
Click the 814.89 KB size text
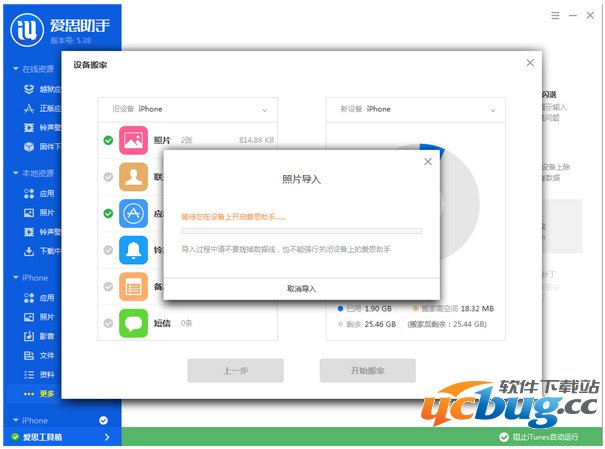(256, 140)
